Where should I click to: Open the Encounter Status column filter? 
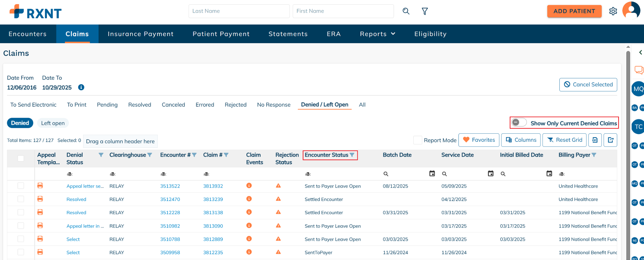pyautogui.click(x=352, y=155)
